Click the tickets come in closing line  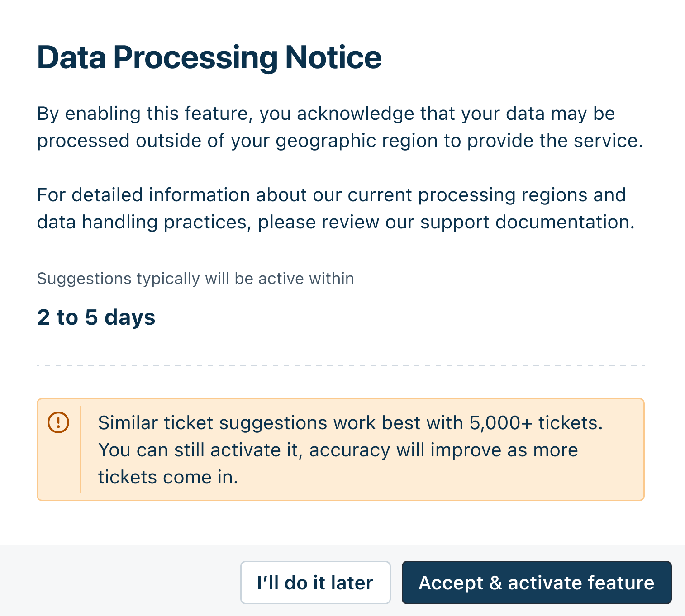(168, 477)
